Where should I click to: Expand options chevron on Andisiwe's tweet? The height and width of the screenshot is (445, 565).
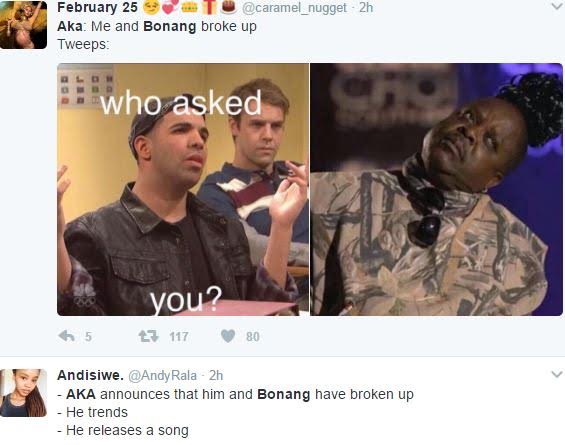click(557, 375)
